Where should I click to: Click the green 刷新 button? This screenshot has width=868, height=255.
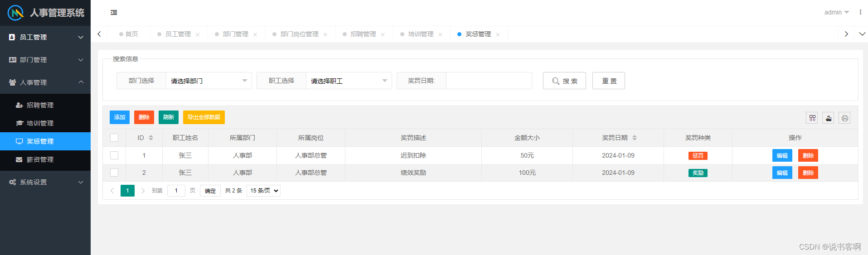[169, 117]
